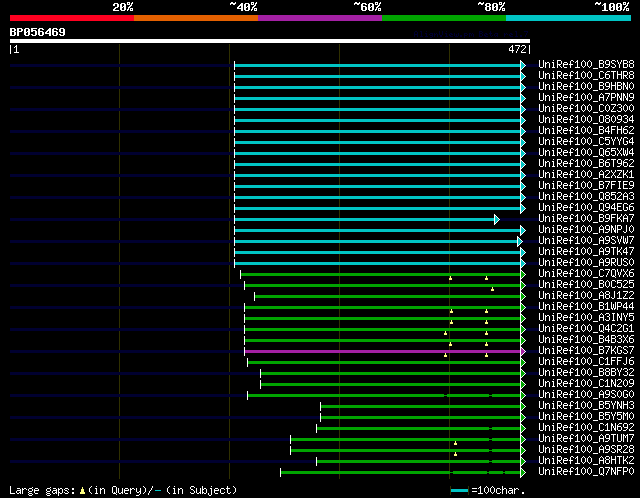640x498 pixels.
Task: Click the orange 20-40% identity legend segment
Action: (x=196, y=18)
